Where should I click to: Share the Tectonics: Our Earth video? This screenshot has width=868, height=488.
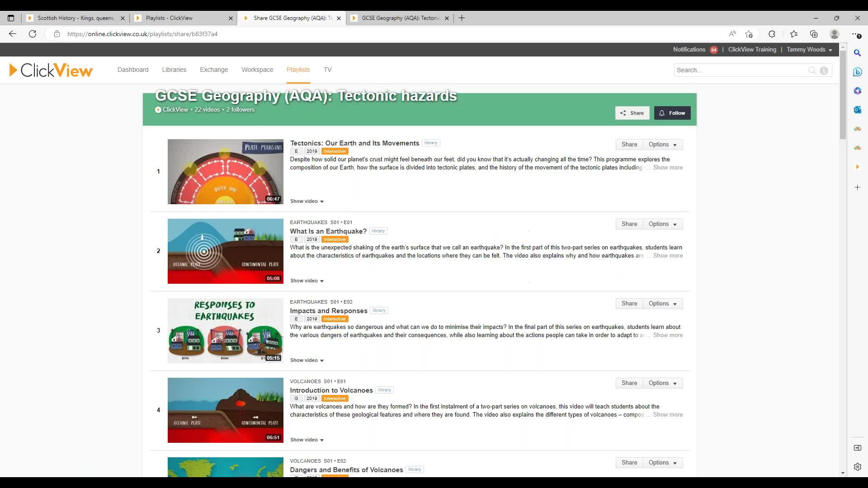629,145
